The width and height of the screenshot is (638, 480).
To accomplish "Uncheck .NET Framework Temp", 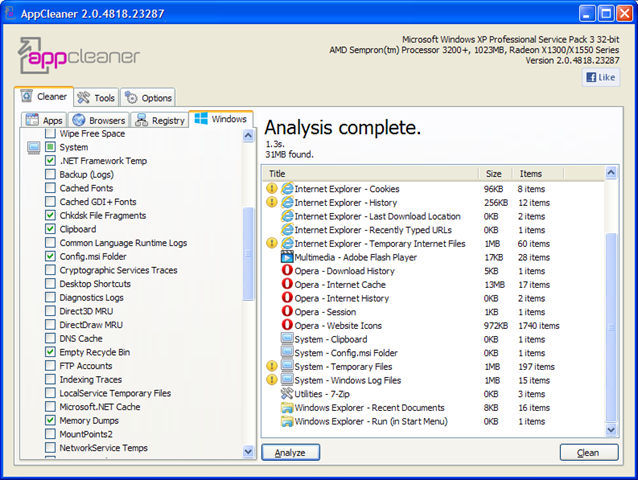I will pyautogui.click(x=50, y=161).
